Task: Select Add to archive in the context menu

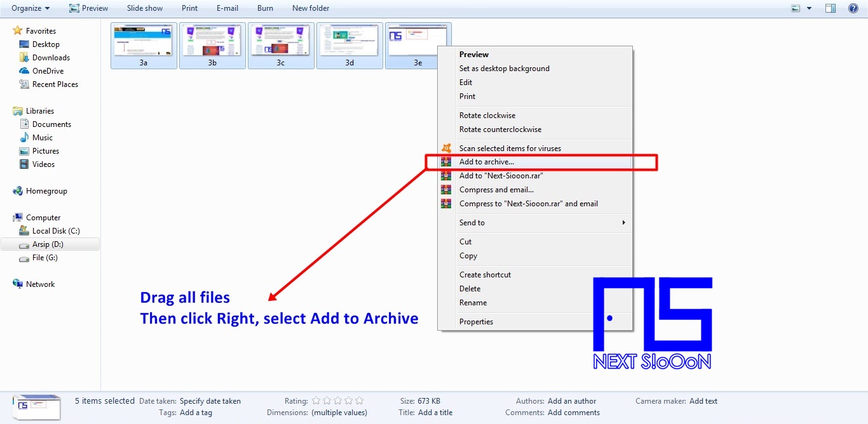Action: pyautogui.click(x=486, y=162)
